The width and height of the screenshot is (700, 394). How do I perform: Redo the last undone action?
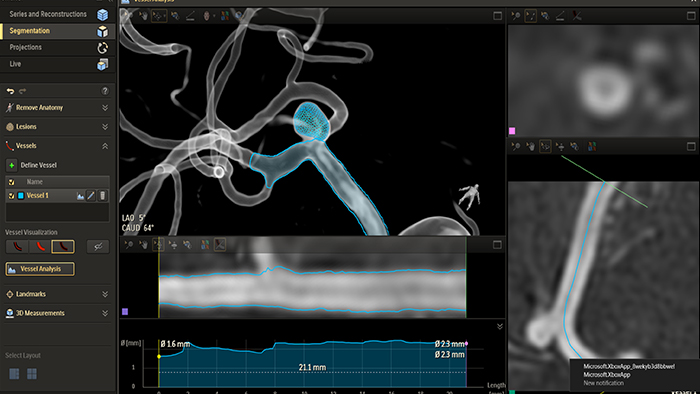tap(22, 91)
